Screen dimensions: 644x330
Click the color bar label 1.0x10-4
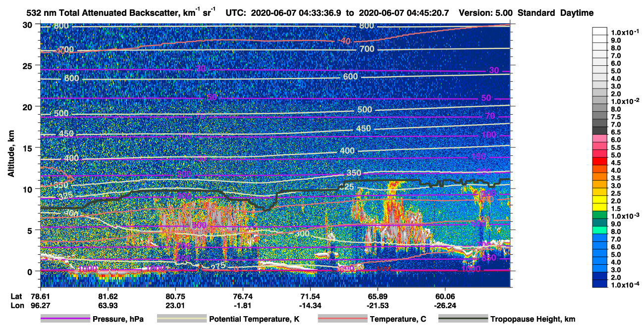(626, 286)
